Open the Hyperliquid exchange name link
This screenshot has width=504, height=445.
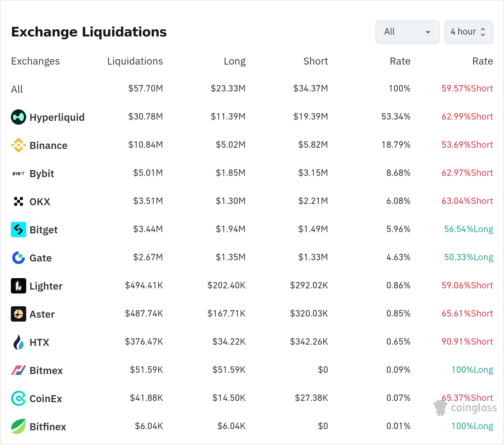coord(57,117)
